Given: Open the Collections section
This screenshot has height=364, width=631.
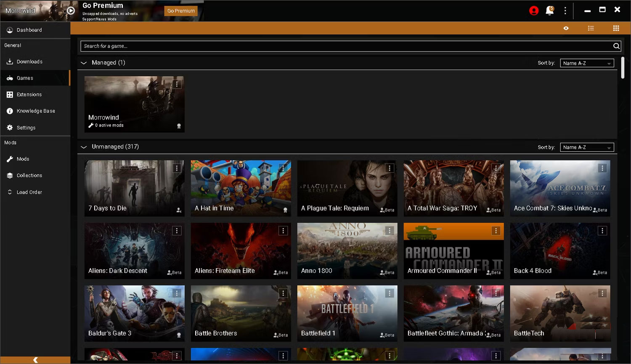Looking at the screenshot, I should pos(29,175).
